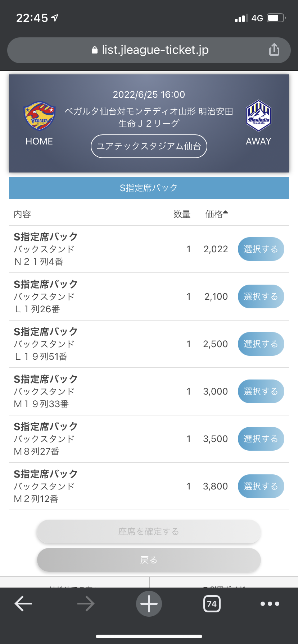Open the browser three-dot menu
Screen dimensions: 298x644
(x=270, y=604)
